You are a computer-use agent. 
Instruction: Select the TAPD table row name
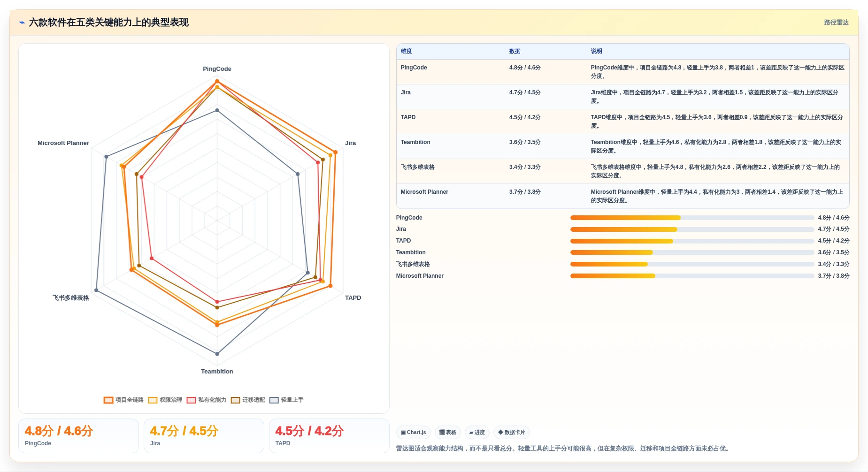pyautogui.click(x=408, y=117)
